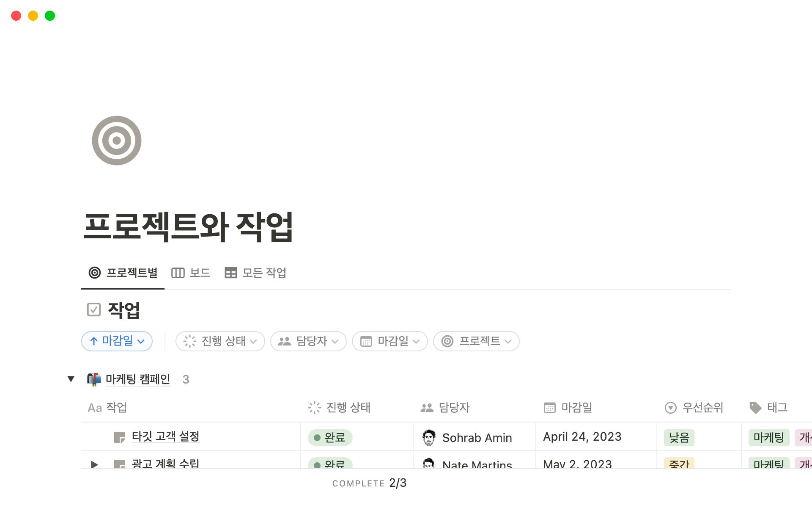Open the 타깃 고객 설정 task link

tap(165, 436)
